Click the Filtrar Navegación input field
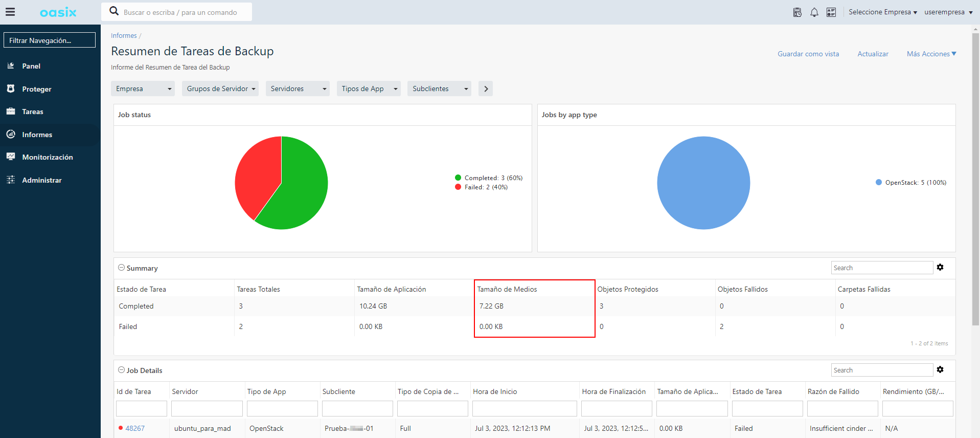 [x=50, y=40]
